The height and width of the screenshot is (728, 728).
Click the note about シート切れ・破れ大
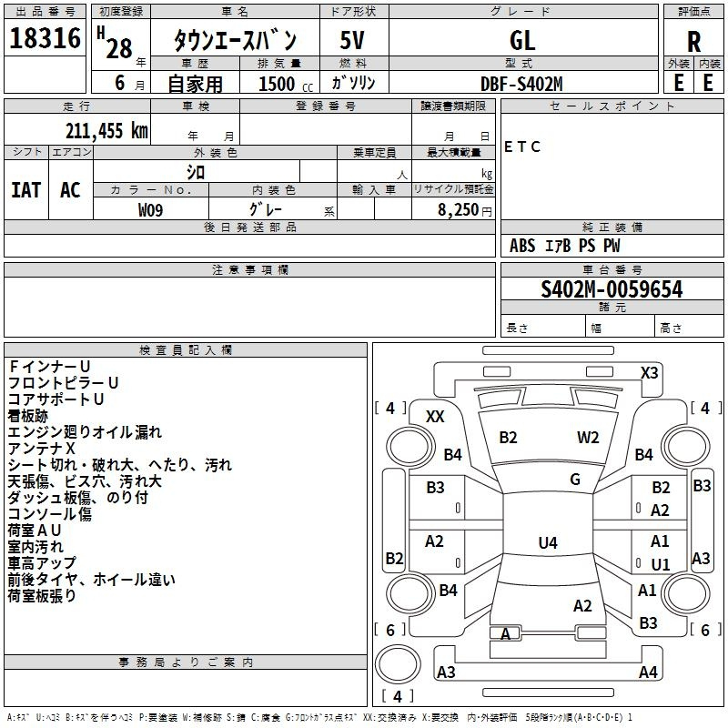pyautogui.click(x=120, y=465)
